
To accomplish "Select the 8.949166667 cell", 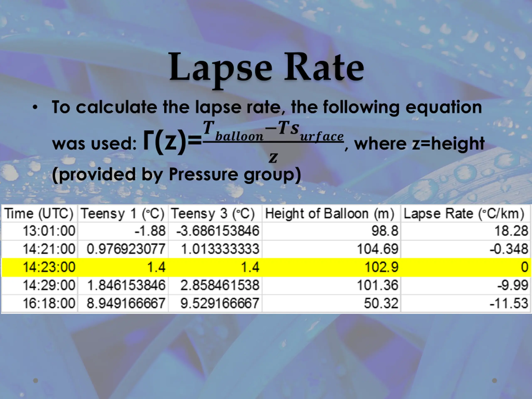I will click(x=123, y=303).
